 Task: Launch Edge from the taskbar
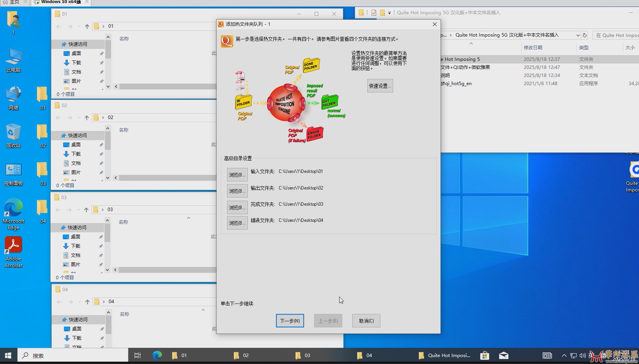tap(157, 355)
